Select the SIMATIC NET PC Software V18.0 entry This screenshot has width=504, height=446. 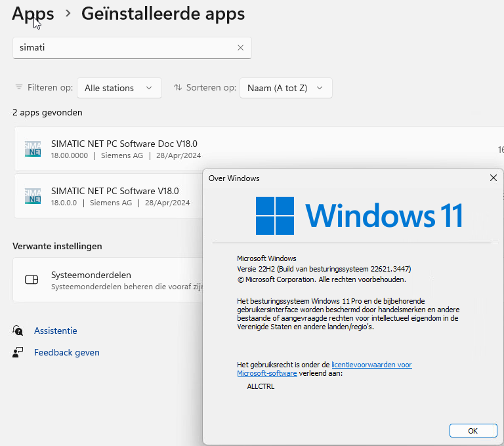[x=115, y=191]
